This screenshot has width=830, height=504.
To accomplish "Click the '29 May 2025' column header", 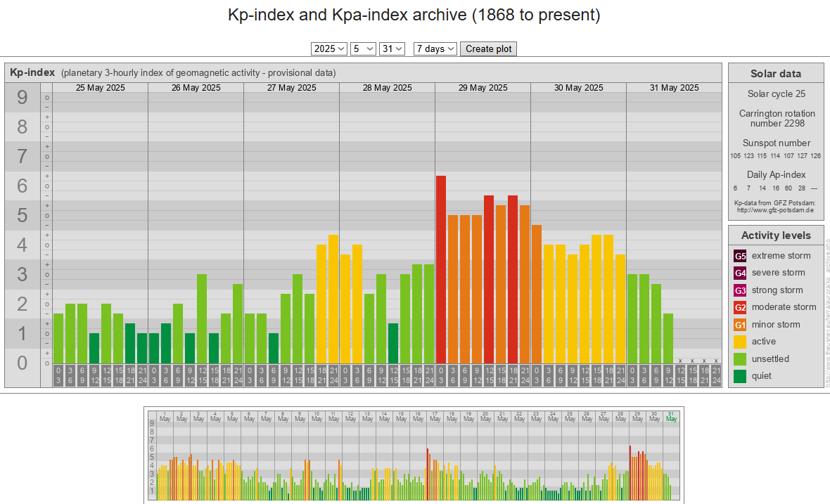I will pos(483,88).
